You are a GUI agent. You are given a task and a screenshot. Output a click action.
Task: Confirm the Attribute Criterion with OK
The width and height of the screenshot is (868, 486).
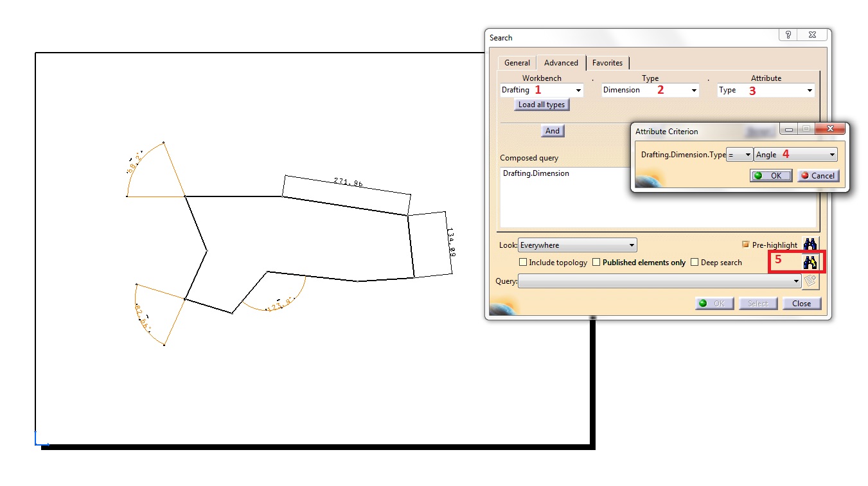(x=770, y=175)
